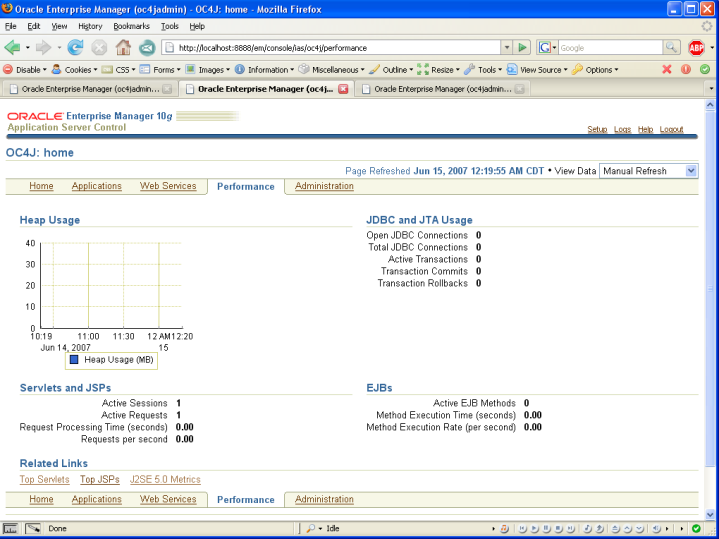Screen dimensions: 719x539
Task: Reload the current page
Action: (x=75, y=47)
